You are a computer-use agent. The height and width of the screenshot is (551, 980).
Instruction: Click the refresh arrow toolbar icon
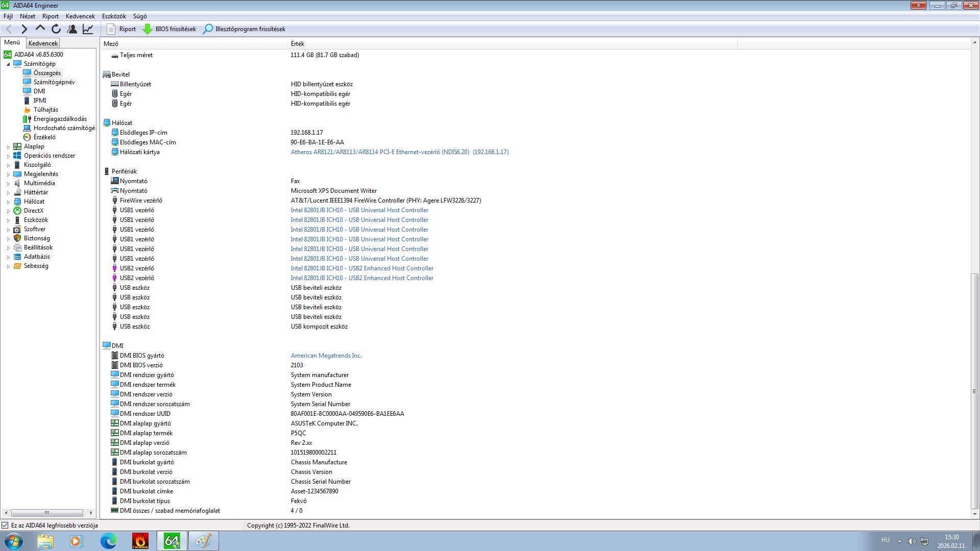tap(56, 29)
